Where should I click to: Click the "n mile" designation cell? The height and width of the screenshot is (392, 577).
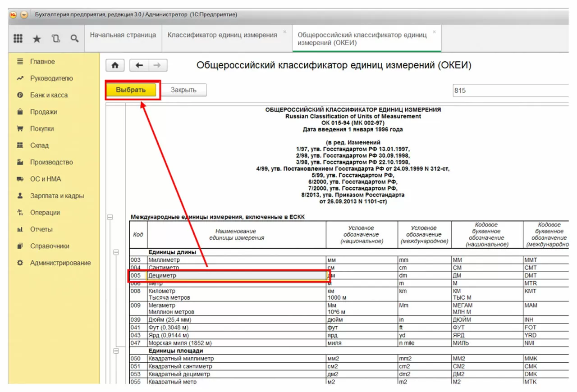pos(424,343)
